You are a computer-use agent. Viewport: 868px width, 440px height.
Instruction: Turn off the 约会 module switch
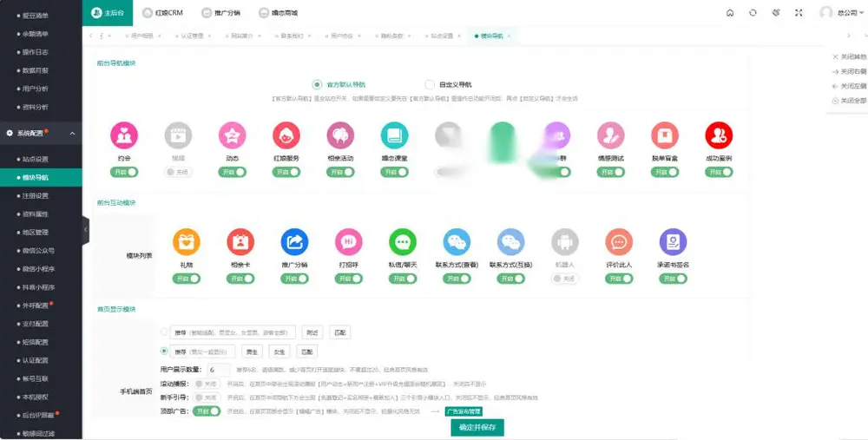pyautogui.click(x=124, y=172)
